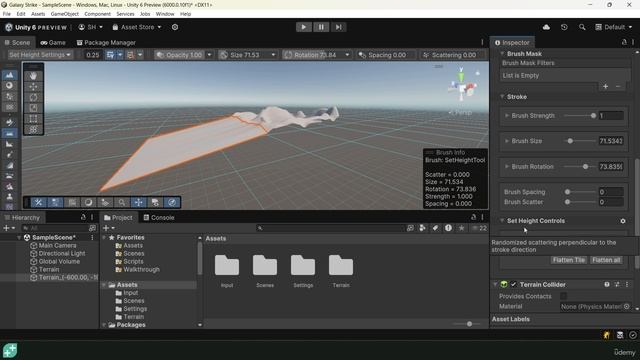The height and width of the screenshot is (360, 640).
Task: Open the Window menu
Action: 165,14
